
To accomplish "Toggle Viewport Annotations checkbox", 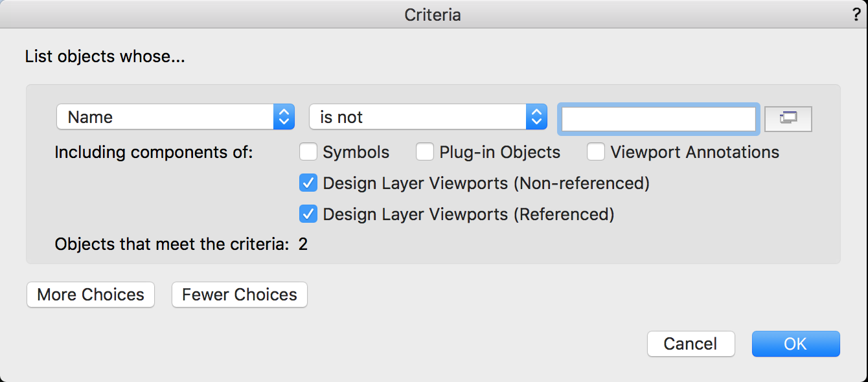I will tap(596, 152).
